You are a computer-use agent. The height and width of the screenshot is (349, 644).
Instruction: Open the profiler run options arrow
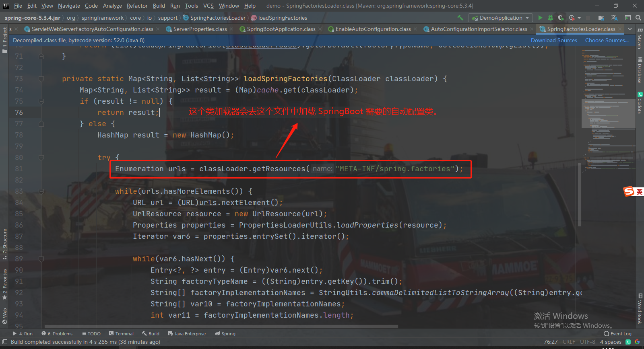pos(579,18)
